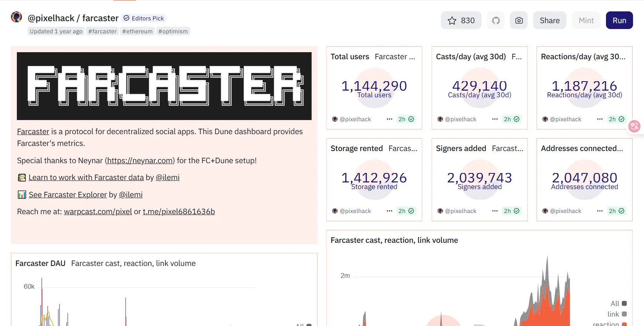Open 'Learn to work with Farcaster data' link
644x326 pixels.
point(86,177)
